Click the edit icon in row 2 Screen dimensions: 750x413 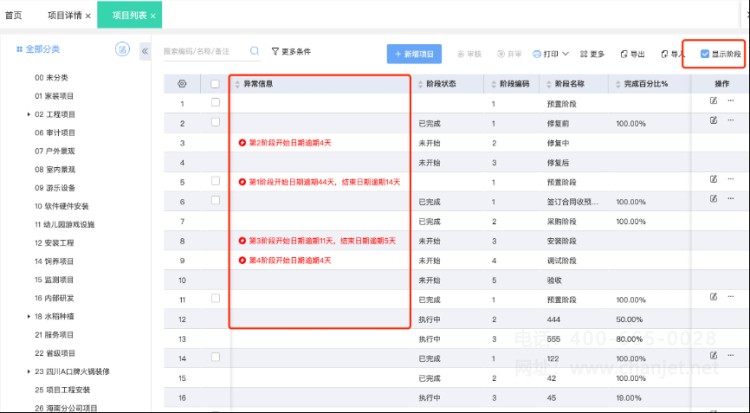click(x=713, y=120)
